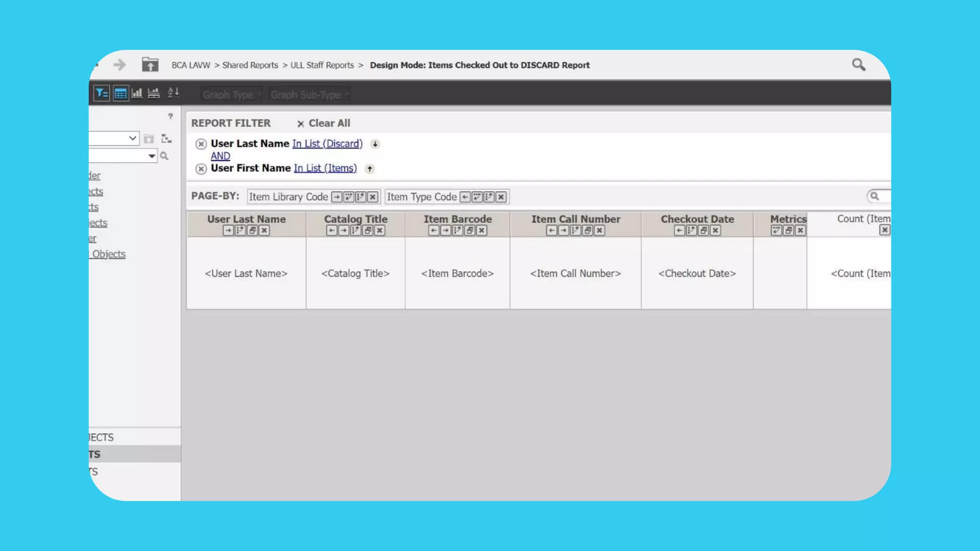Open In List (Discard) filter link
This screenshot has height=551, width=980.
click(327, 144)
